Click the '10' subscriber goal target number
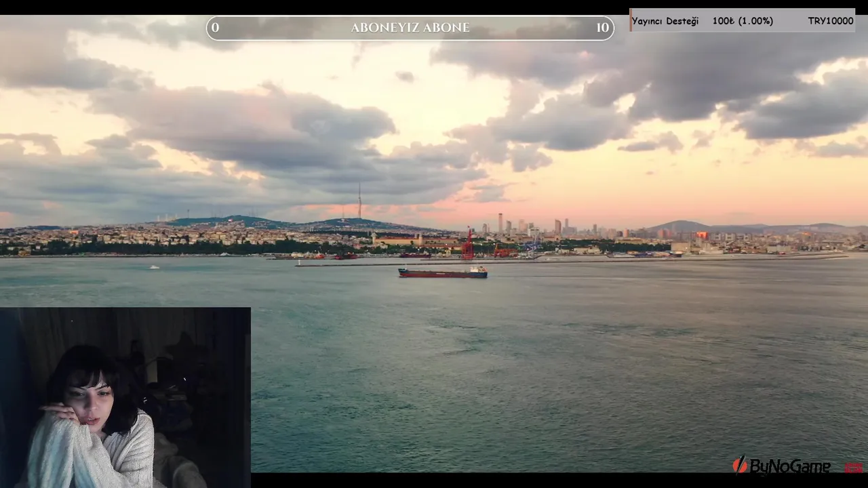868x488 pixels. 602,28
